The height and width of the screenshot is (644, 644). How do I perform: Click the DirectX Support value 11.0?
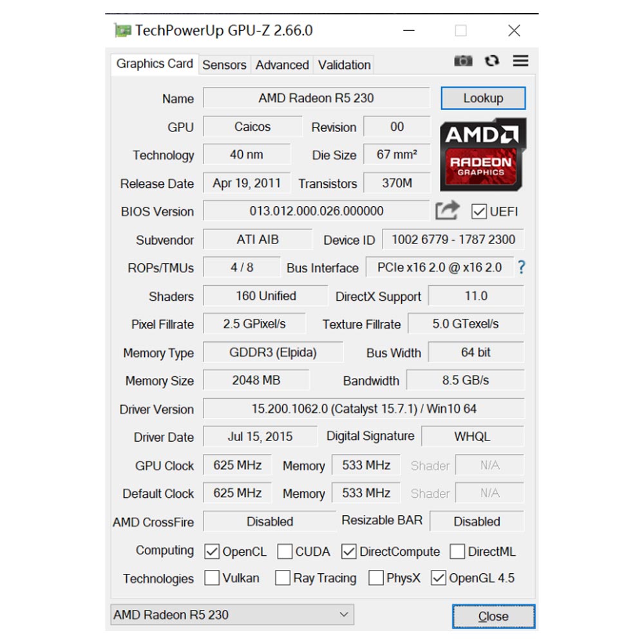pos(476,296)
